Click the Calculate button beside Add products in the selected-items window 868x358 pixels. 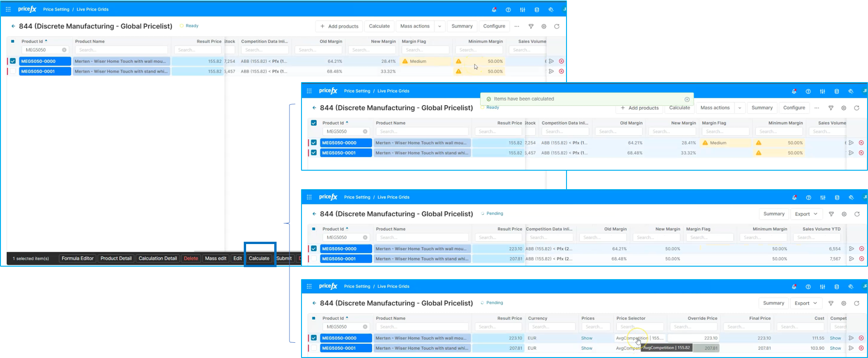(380, 26)
